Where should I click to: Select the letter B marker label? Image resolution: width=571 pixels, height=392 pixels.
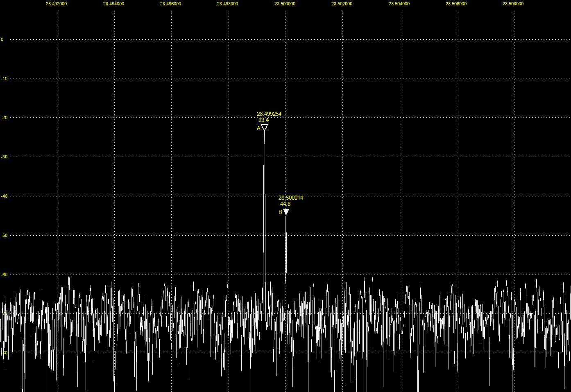[x=280, y=212]
